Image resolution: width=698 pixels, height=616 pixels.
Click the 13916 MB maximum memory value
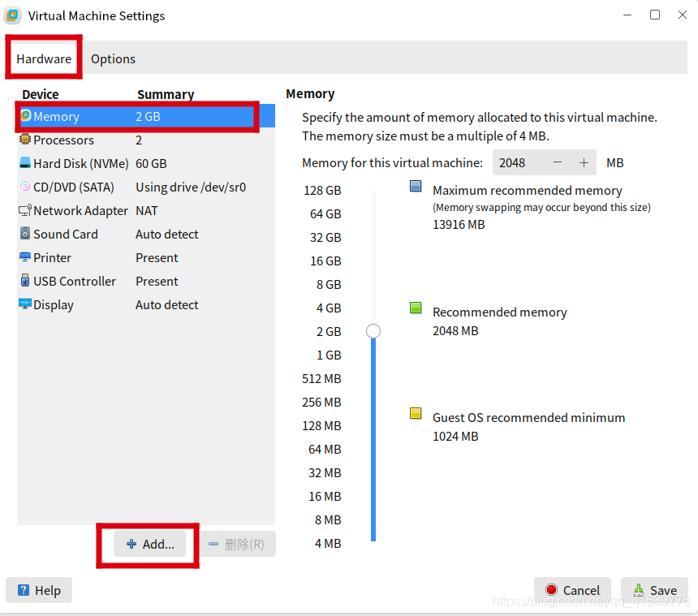pyautogui.click(x=459, y=225)
